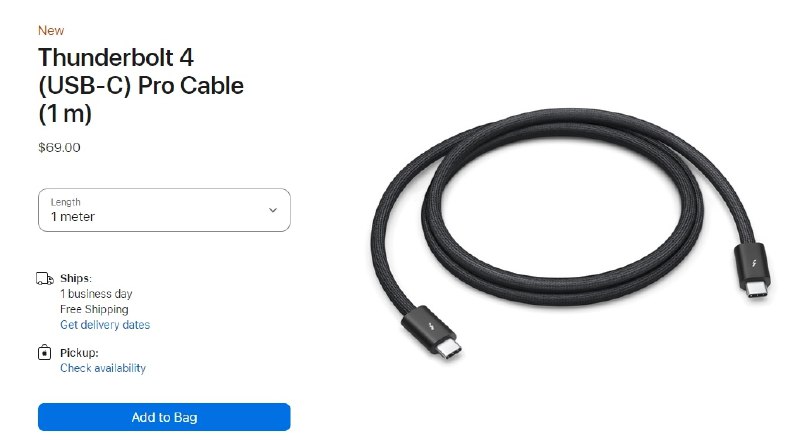Open the Check availability link

(103, 368)
